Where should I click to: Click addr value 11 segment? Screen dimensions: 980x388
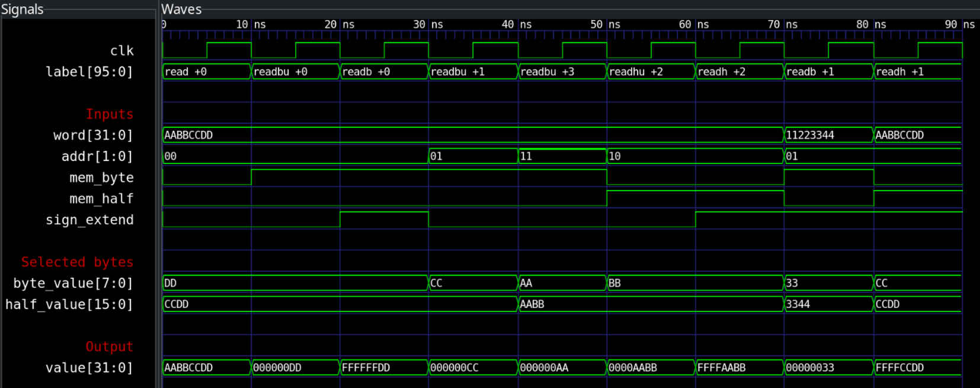(x=562, y=156)
